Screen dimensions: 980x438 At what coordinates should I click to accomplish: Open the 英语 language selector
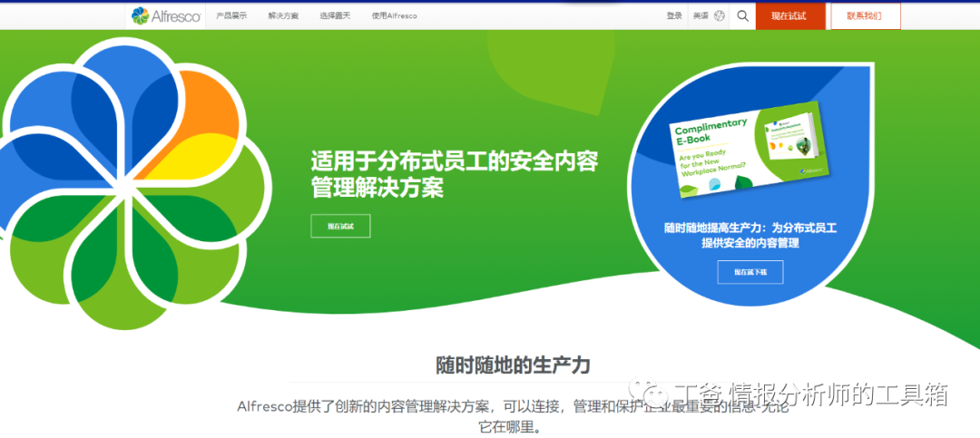(x=701, y=16)
